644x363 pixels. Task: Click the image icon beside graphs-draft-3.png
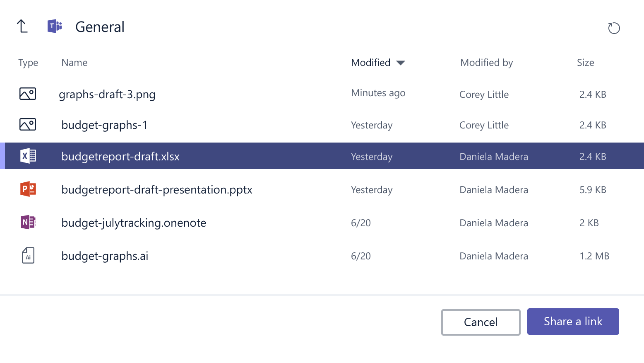[27, 94]
